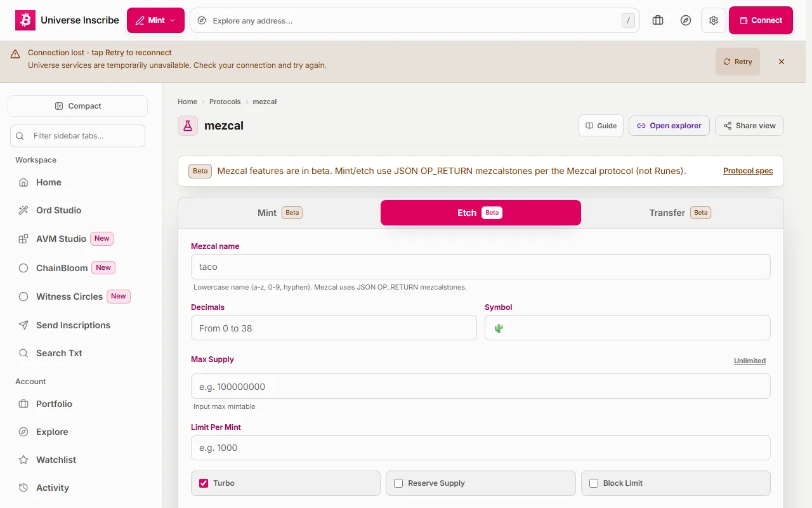Open Home in the sidebar
This screenshot has width=812, height=508.
pyautogui.click(x=77, y=182)
